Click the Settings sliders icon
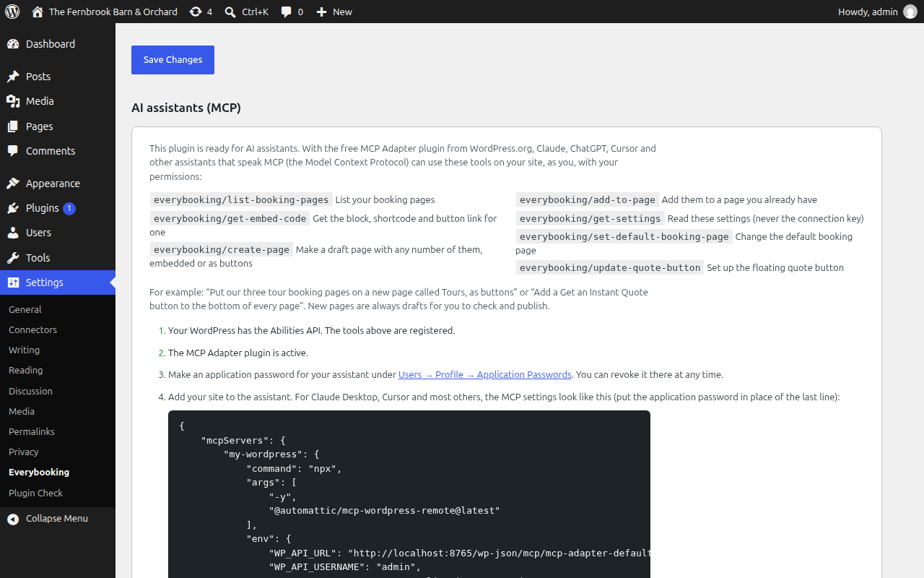924x578 pixels. point(13,282)
